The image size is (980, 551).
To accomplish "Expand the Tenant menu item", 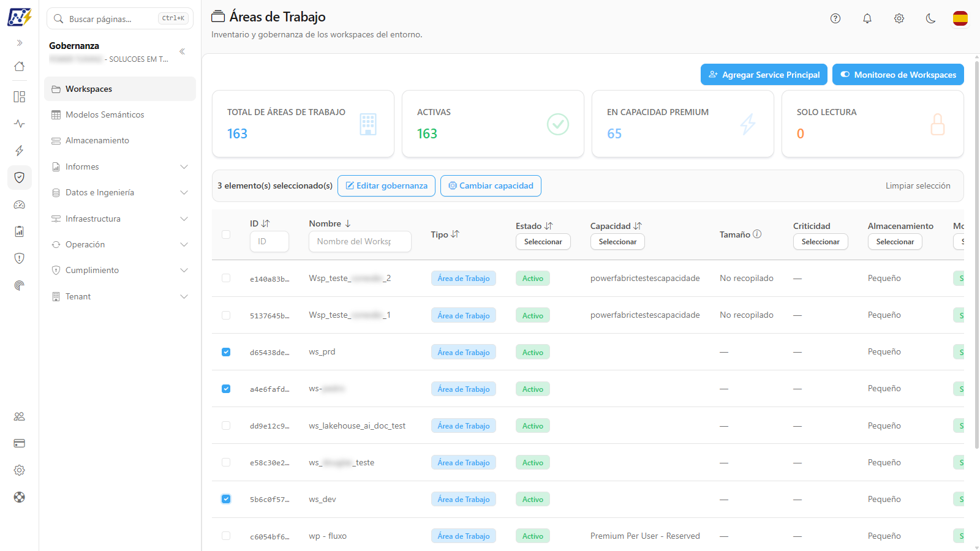I will coord(120,296).
